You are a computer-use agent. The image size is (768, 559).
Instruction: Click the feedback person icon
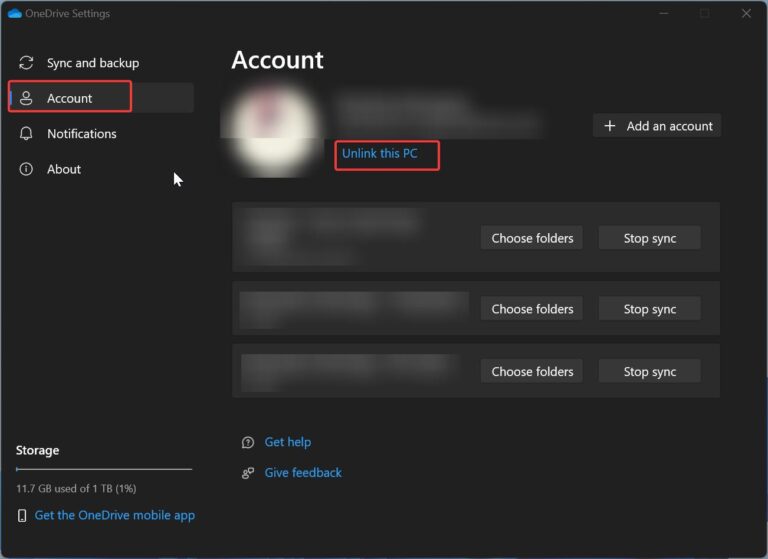click(248, 473)
